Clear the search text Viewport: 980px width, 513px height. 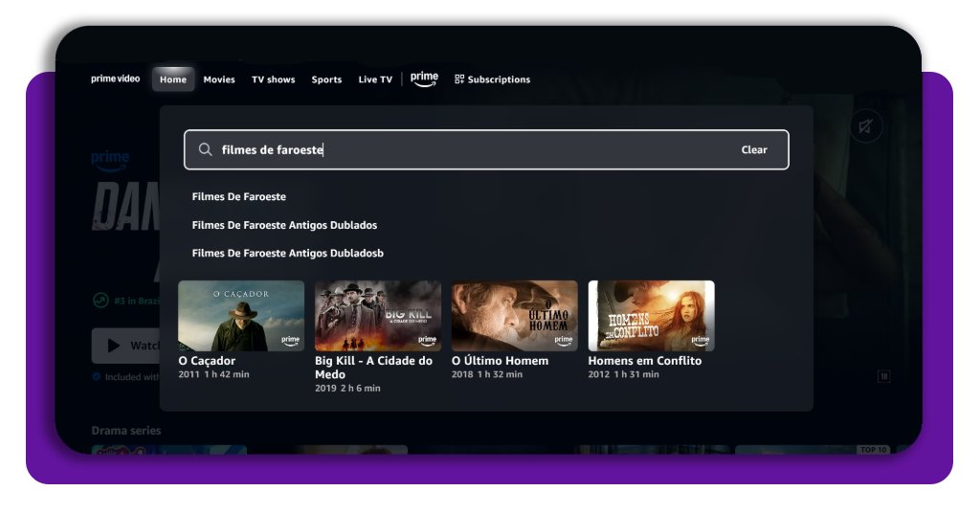click(754, 149)
